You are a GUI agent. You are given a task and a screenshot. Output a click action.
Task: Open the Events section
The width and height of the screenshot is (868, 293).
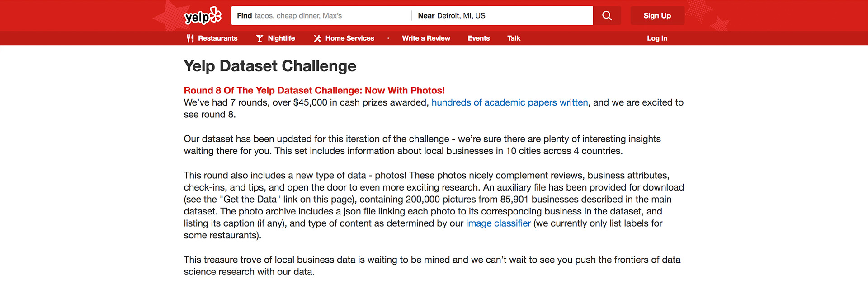(x=478, y=38)
